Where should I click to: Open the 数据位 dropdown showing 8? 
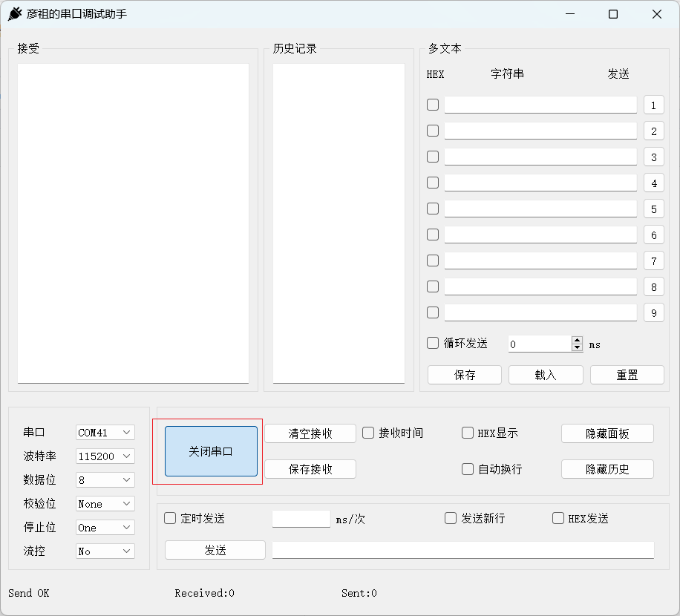(105, 480)
